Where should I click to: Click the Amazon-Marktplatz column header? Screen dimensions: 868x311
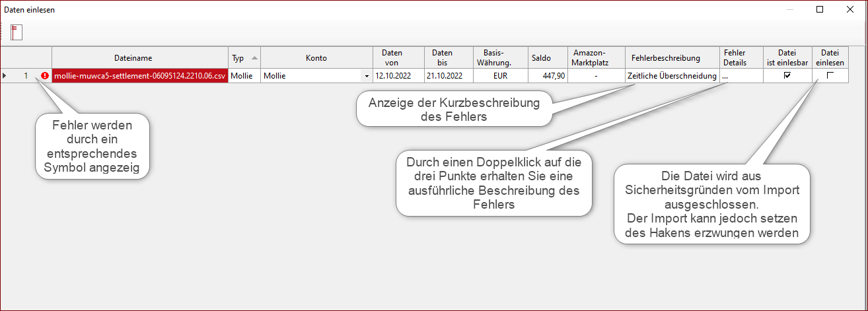coord(596,57)
